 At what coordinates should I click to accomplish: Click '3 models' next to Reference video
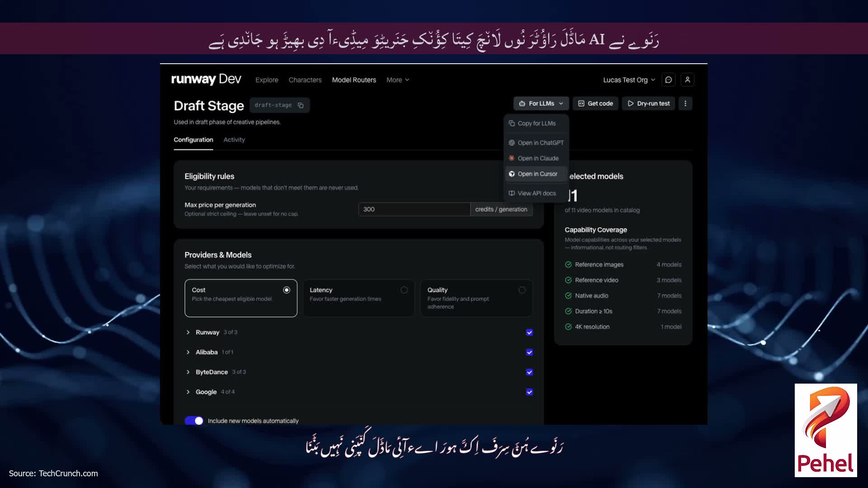coord(669,280)
